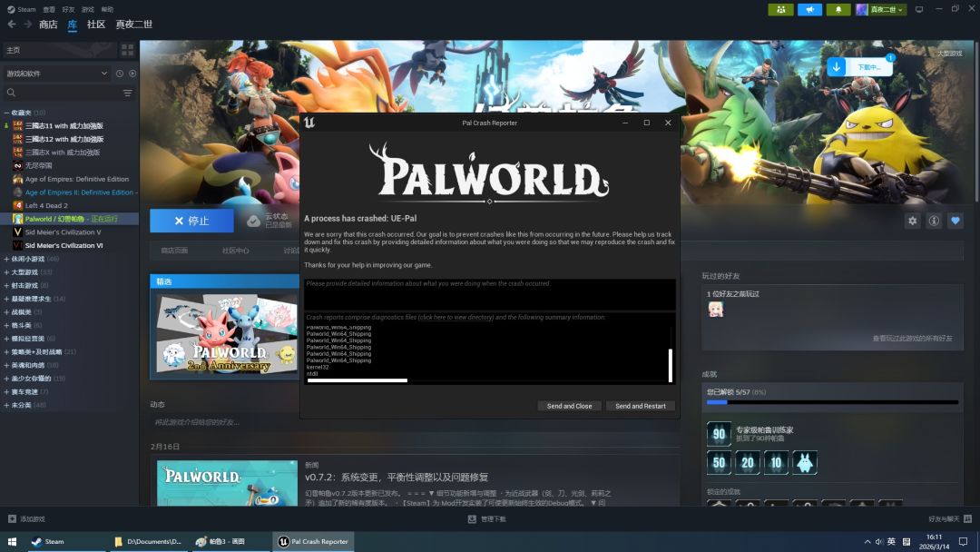Click the 90 achievement badge icon

click(719, 434)
